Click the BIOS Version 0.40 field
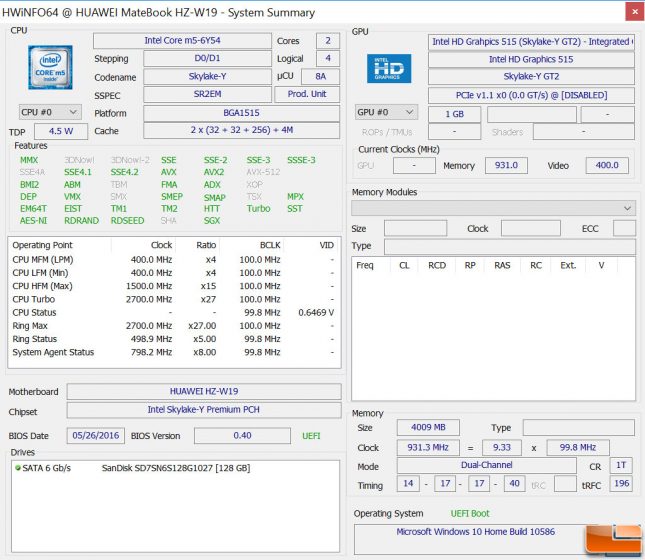645x560 pixels. 242,436
